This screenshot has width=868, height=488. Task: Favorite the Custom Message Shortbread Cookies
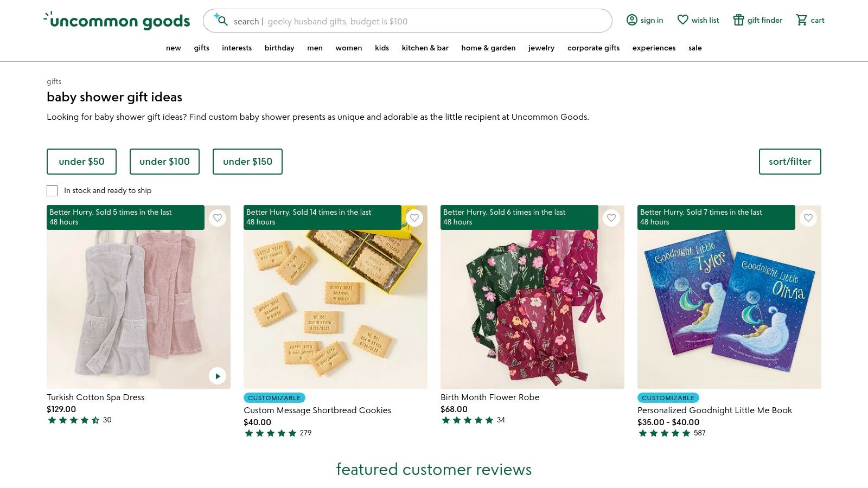[414, 218]
